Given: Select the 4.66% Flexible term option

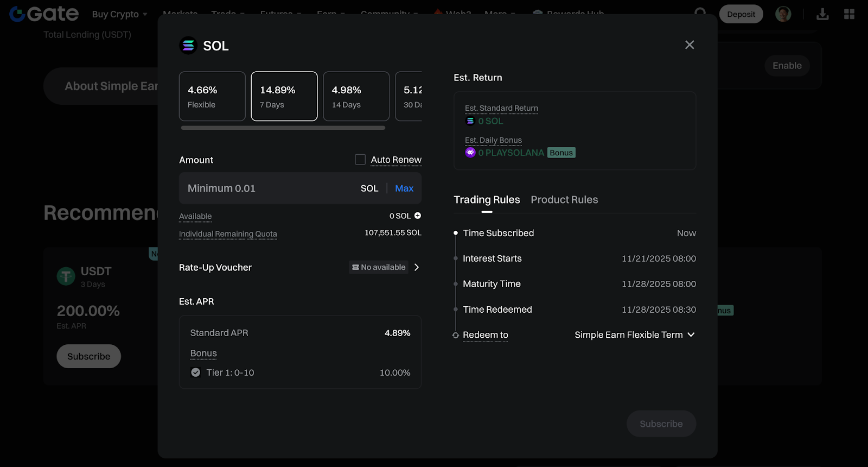Looking at the screenshot, I should point(212,96).
